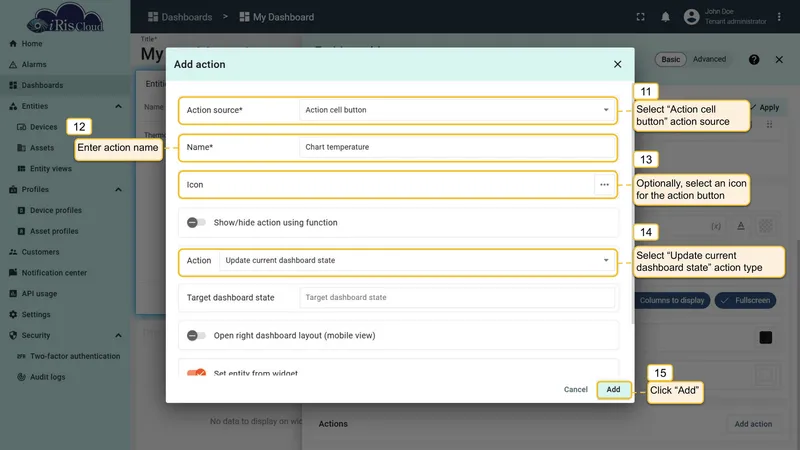Toggle Open right dashboard layout (mobile view)
The width and height of the screenshot is (800, 450).
pos(196,335)
